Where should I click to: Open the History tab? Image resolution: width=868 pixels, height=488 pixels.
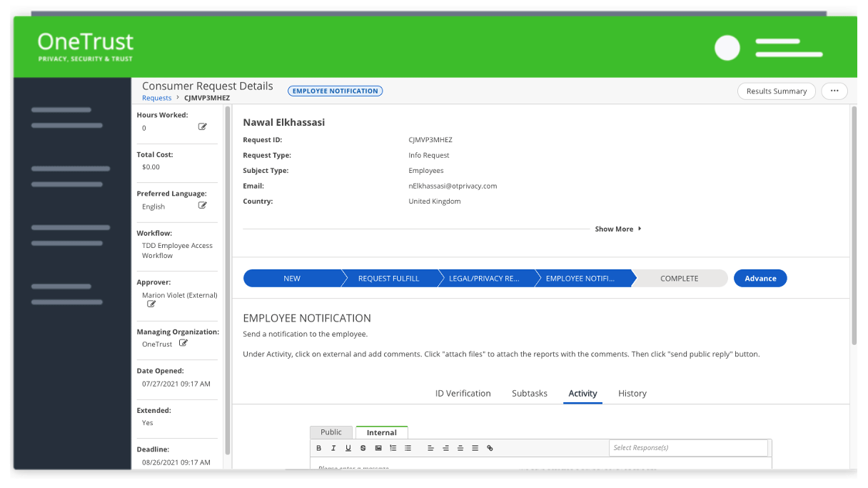pos(632,393)
